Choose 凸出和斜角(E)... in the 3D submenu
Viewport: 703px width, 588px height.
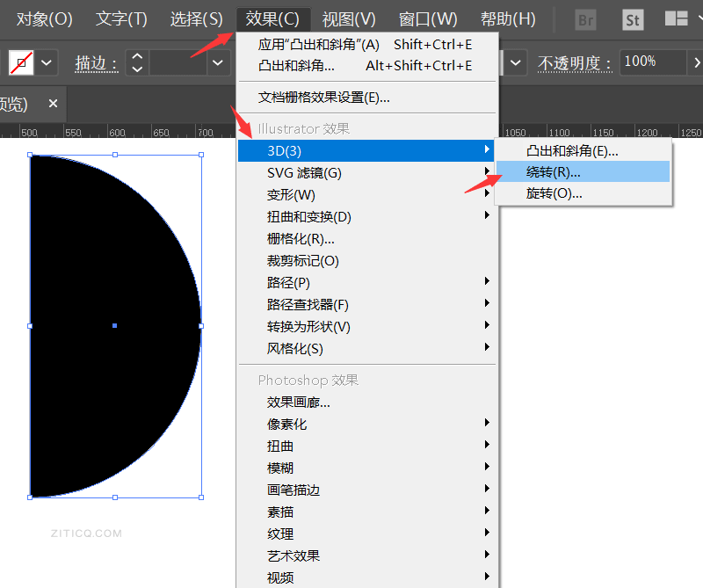pyautogui.click(x=572, y=150)
